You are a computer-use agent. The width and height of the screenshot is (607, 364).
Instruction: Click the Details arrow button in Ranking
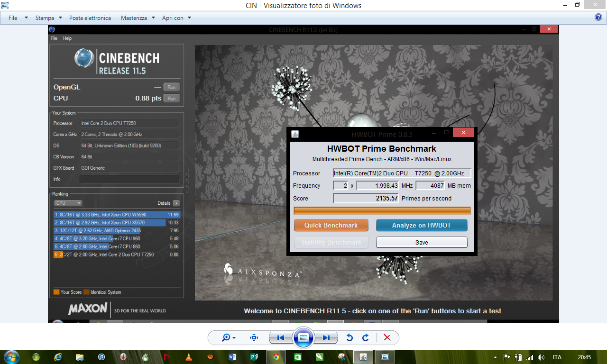(x=176, y=203)
